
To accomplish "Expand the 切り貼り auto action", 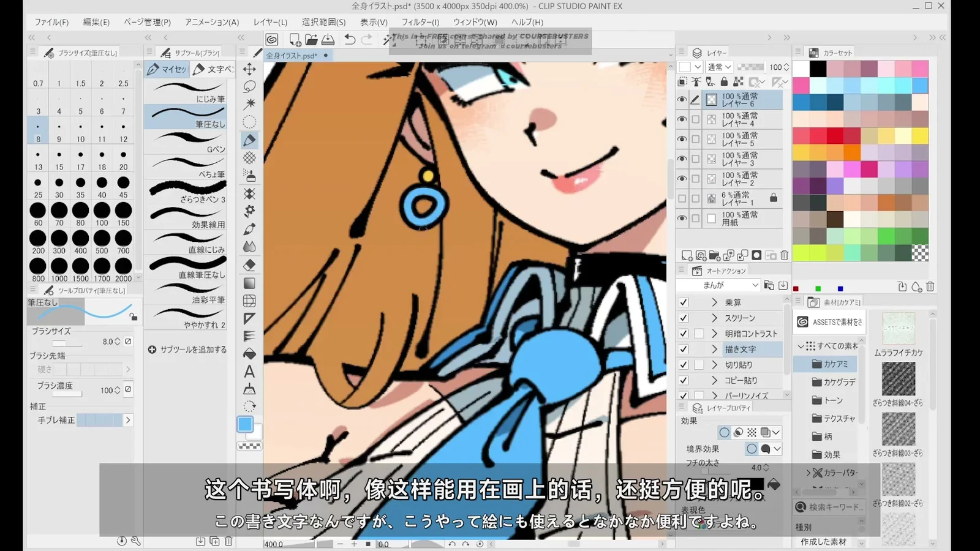I will pyautogui.click(x=714, y=364).
